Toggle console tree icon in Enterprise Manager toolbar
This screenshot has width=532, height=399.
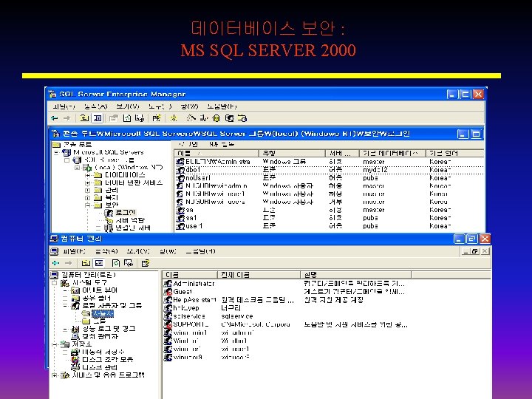98,118
